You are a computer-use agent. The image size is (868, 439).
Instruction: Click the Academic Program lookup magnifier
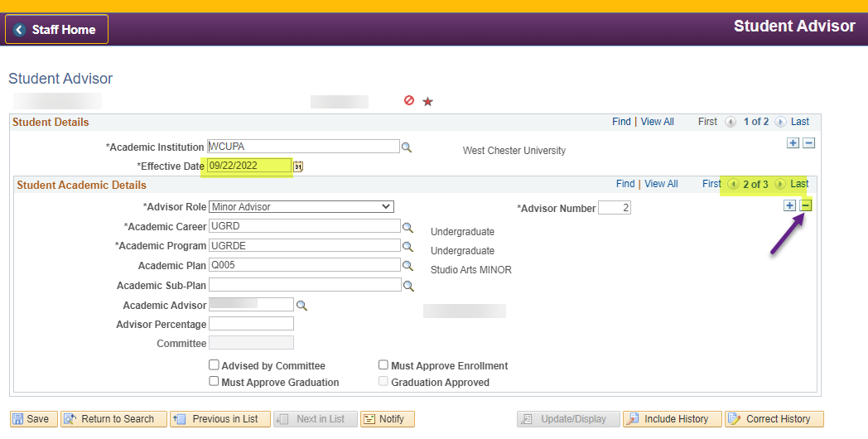click(407, 246)
